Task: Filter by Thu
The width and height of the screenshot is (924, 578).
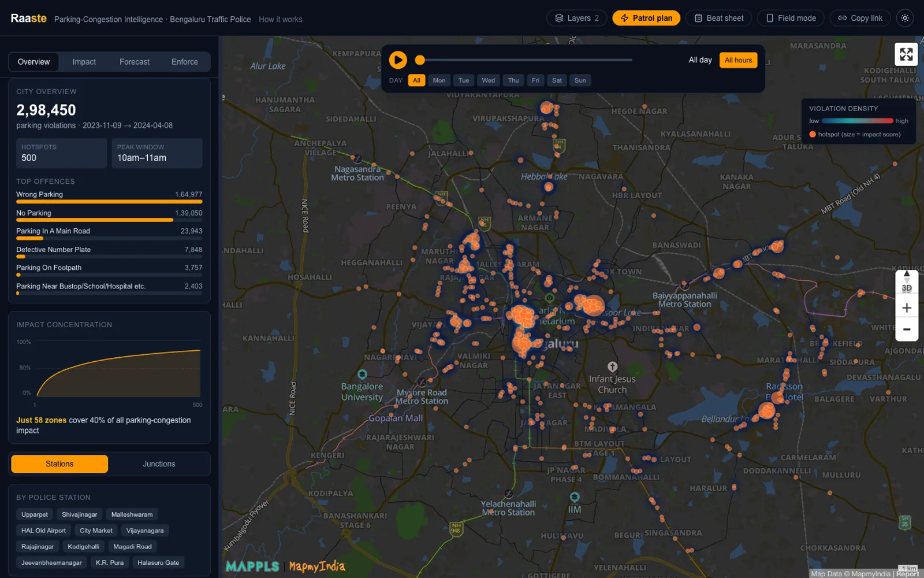Action: (513, 80)
